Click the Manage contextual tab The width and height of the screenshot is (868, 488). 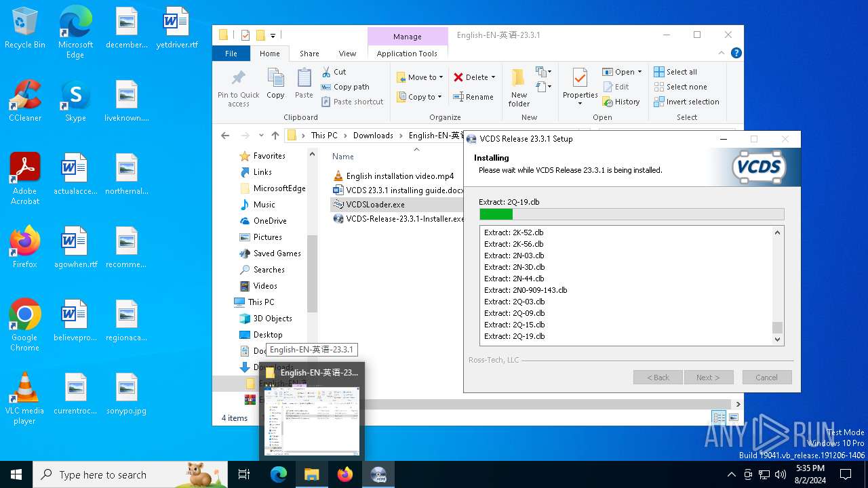click(407, 37)
